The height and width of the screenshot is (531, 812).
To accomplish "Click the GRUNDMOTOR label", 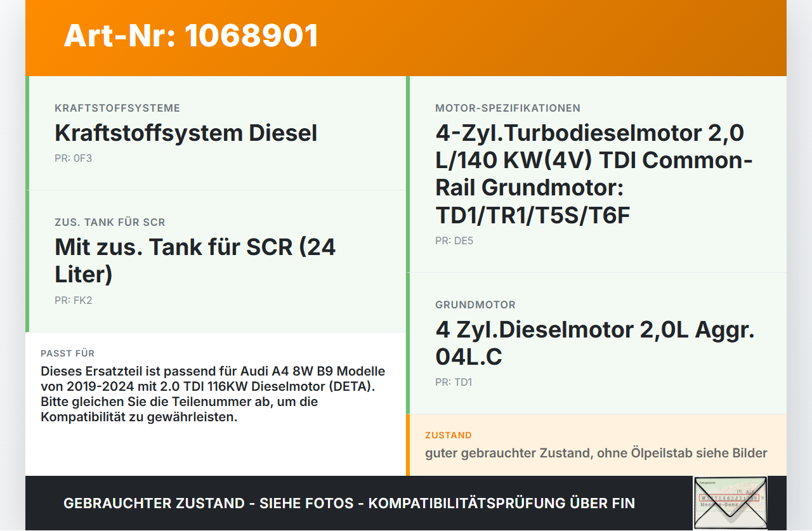I will coord(475,305).
